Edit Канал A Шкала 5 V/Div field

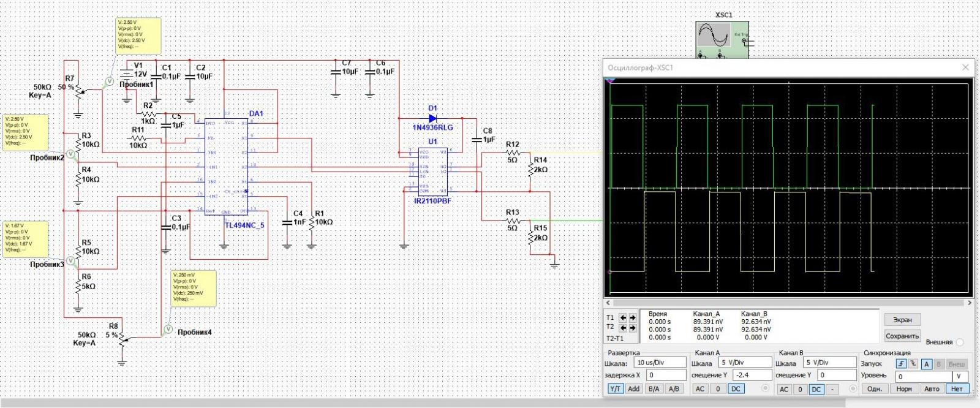tap(745, 363)
